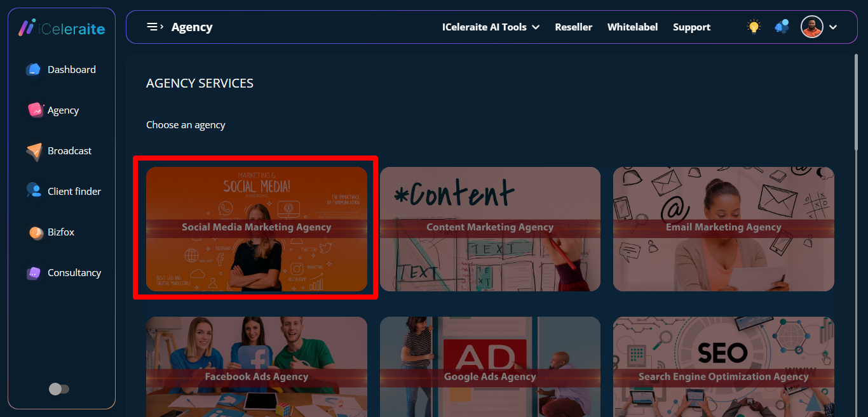Go to the Whitelabel menu item
The height and width of the screenshot is (417, 868).
click(632, 27)
